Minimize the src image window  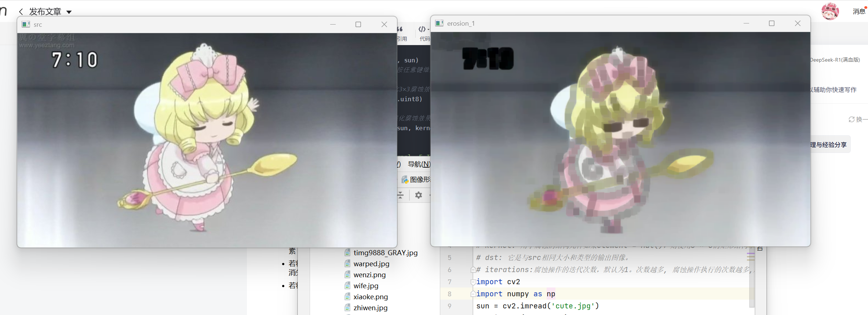click(333, 24)
